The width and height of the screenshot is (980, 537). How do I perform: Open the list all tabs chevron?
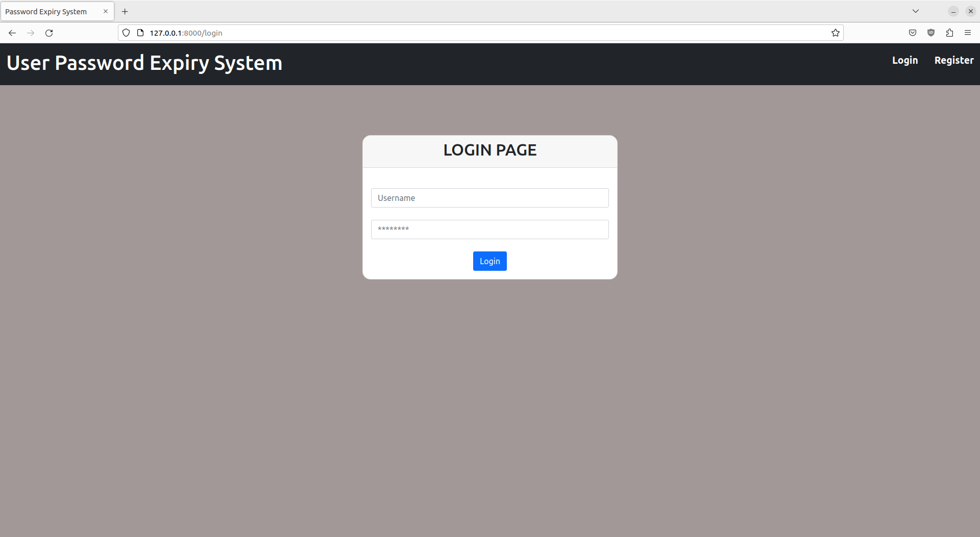[916, 11]
